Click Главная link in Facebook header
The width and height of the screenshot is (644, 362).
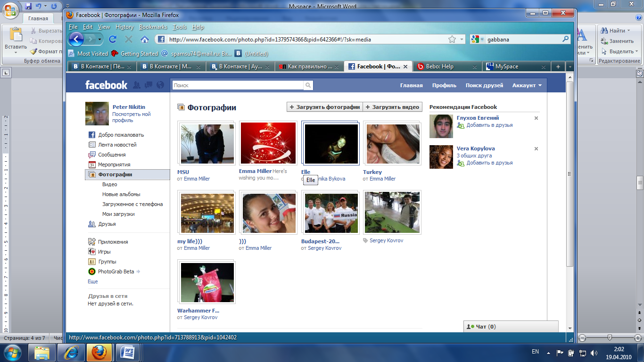411,85
